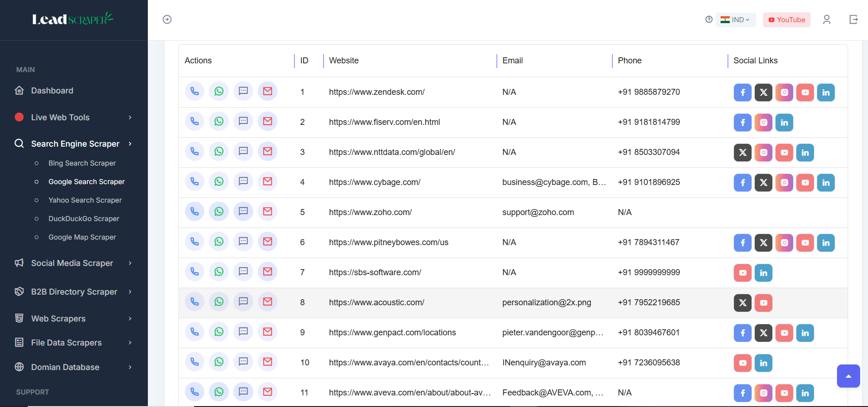Viewport: 868px width, 407px height.
Task: Click the YouTube button in header
Action: point(787,20)
